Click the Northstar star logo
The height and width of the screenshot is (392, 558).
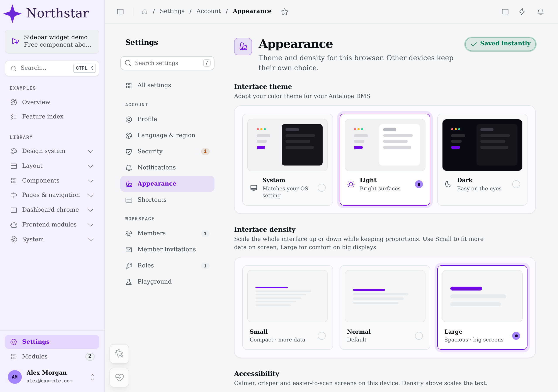pos(12,14)
